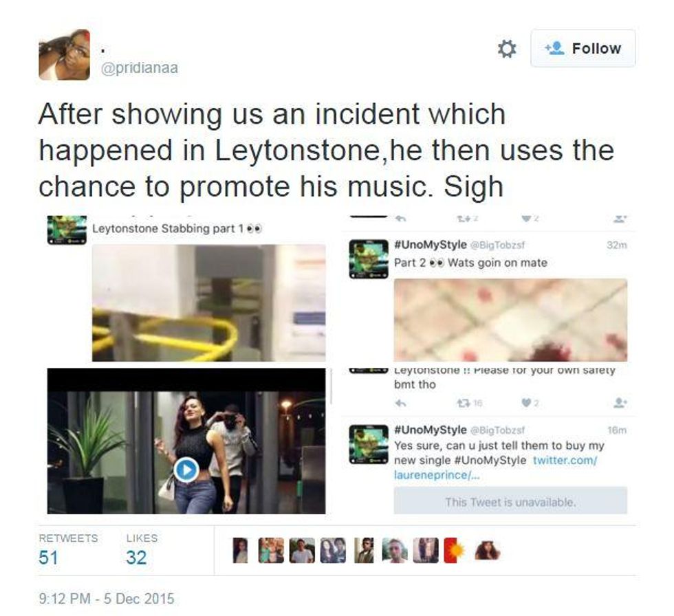Click the #UnoMyStyle hashtag in the single tweet
Image resolution: width=674 pixels, height=616 pixels.
(490, 460)
